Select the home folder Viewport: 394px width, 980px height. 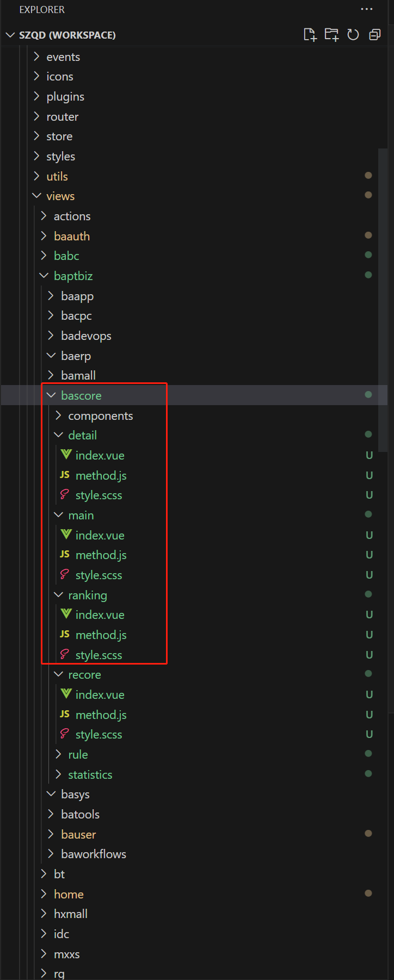pos(69,895)
